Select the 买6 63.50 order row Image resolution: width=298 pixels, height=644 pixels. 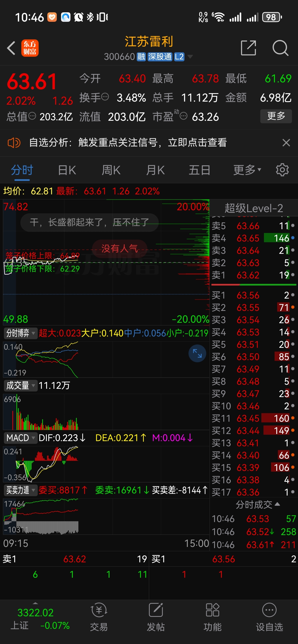[254, 357]
